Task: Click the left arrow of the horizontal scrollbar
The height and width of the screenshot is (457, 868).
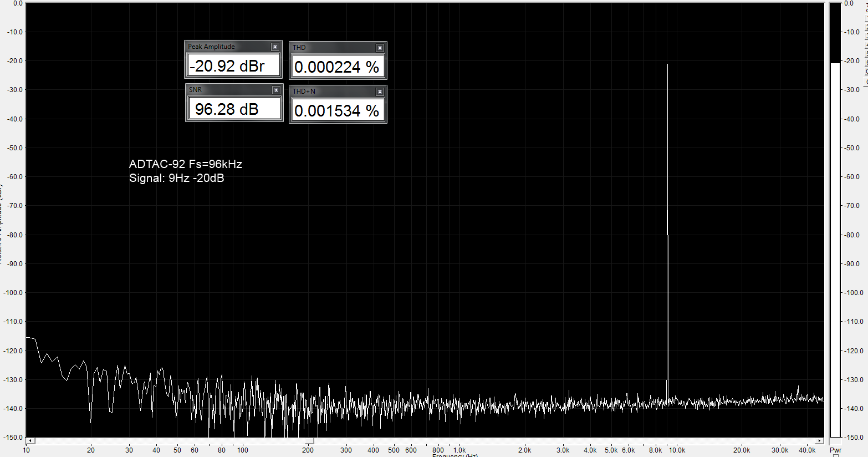Action: [30, 441]
